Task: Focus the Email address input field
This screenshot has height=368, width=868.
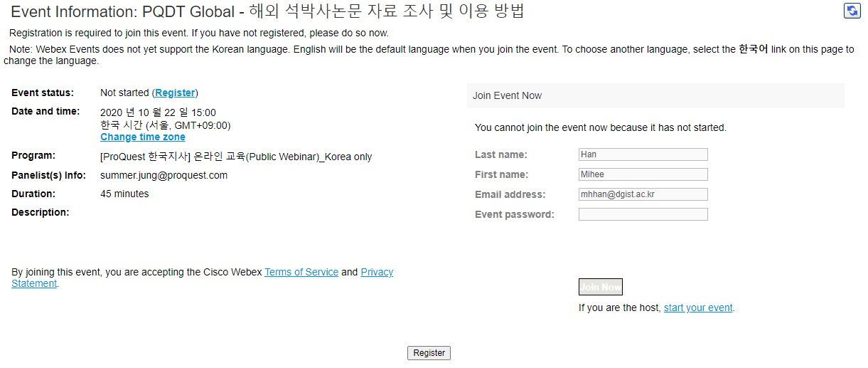Action: [643, 194]
